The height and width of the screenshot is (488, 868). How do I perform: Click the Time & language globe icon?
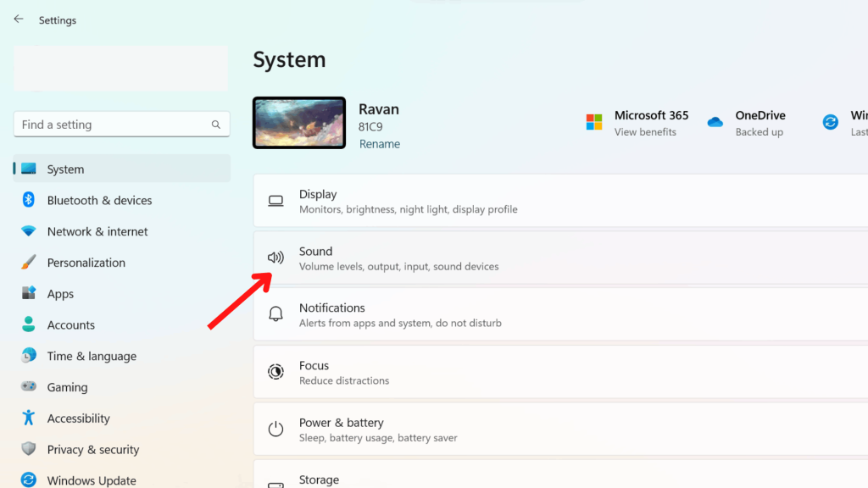[28, 355]
